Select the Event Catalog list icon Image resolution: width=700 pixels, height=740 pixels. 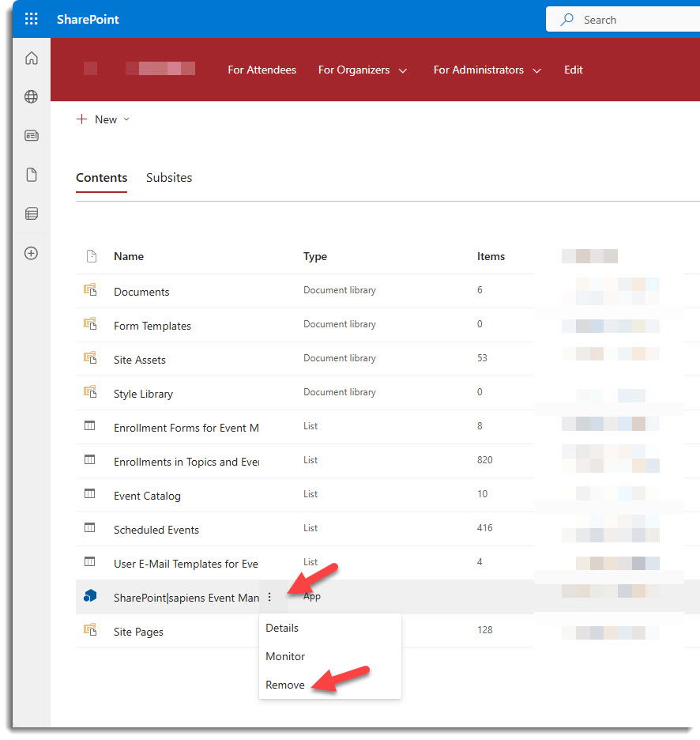tap(88, 494)
